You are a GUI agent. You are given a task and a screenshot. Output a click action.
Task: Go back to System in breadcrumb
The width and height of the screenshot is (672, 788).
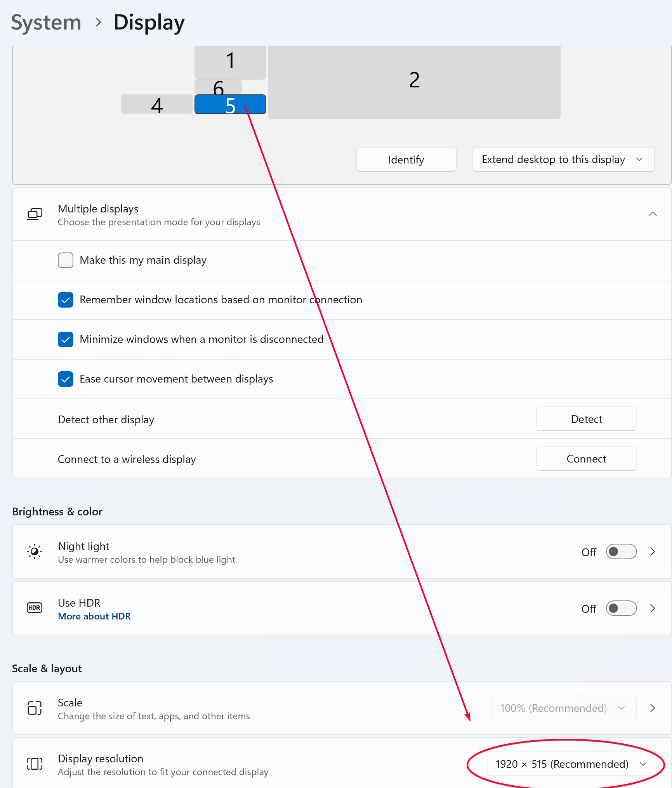tap(46, 22)
